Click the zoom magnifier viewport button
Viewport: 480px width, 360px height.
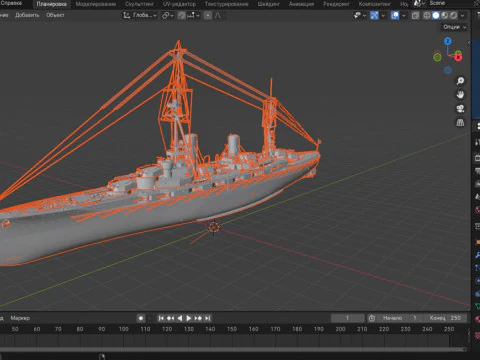click(x=460, y=81)
